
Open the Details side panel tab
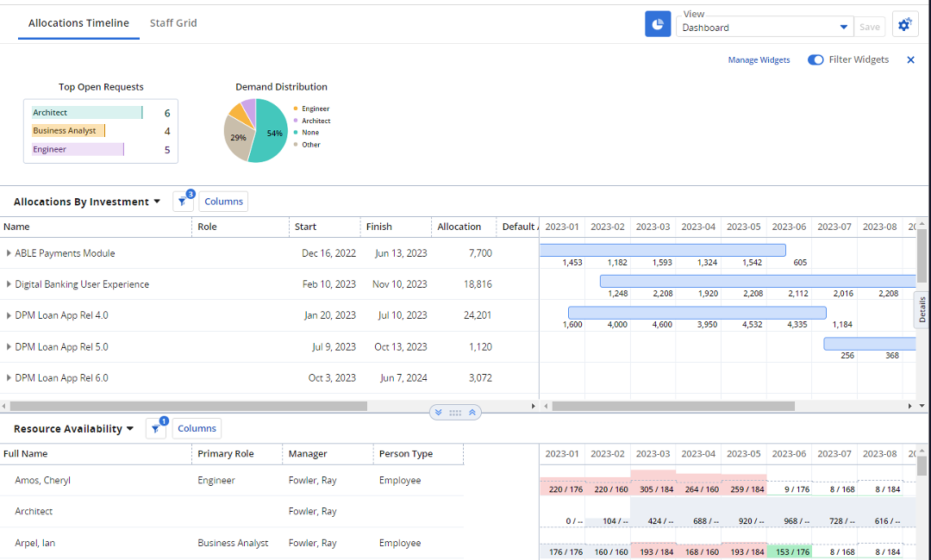[x=922, y=310]
